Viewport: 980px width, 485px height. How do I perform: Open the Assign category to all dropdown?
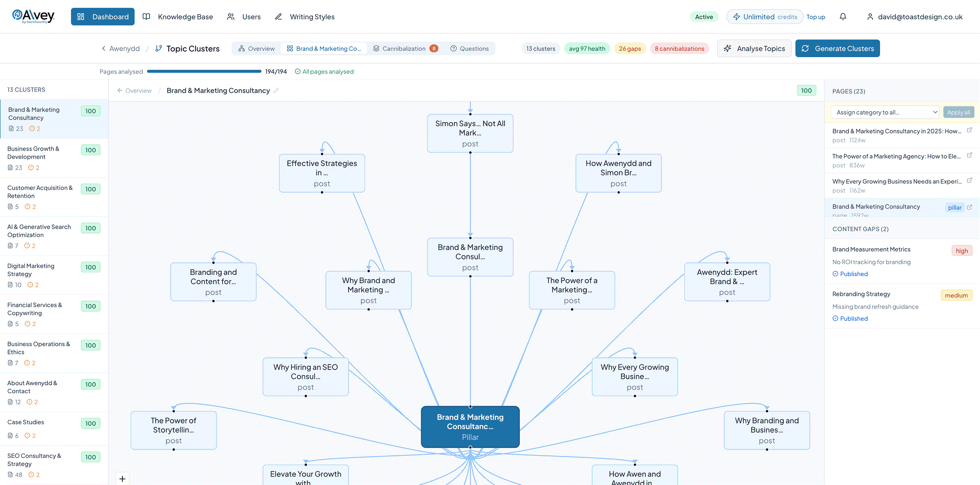885,112
